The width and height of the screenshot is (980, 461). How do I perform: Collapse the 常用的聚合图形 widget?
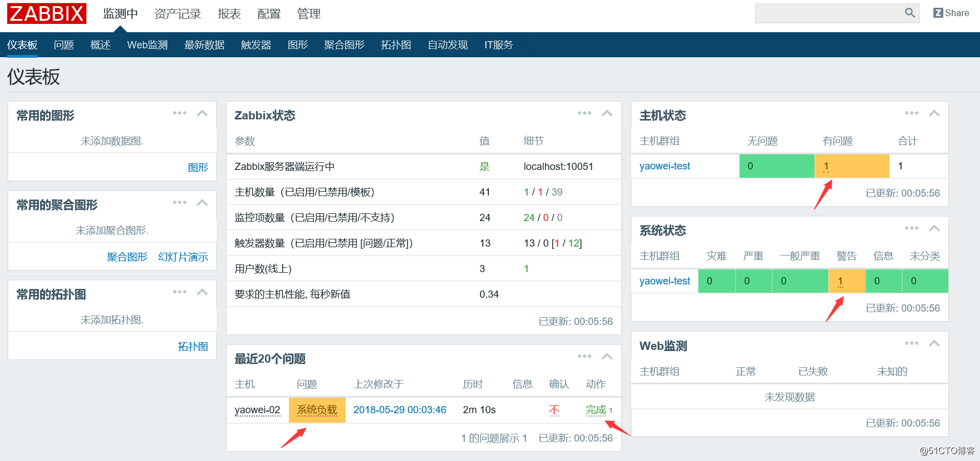coord(202,202)
